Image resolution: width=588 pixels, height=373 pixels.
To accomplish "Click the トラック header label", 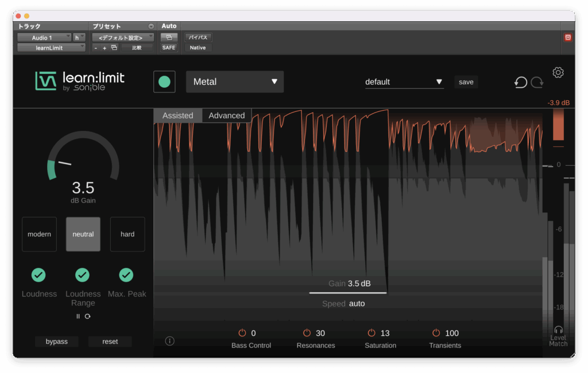I will pyautogui.click(x=29, y=26).
